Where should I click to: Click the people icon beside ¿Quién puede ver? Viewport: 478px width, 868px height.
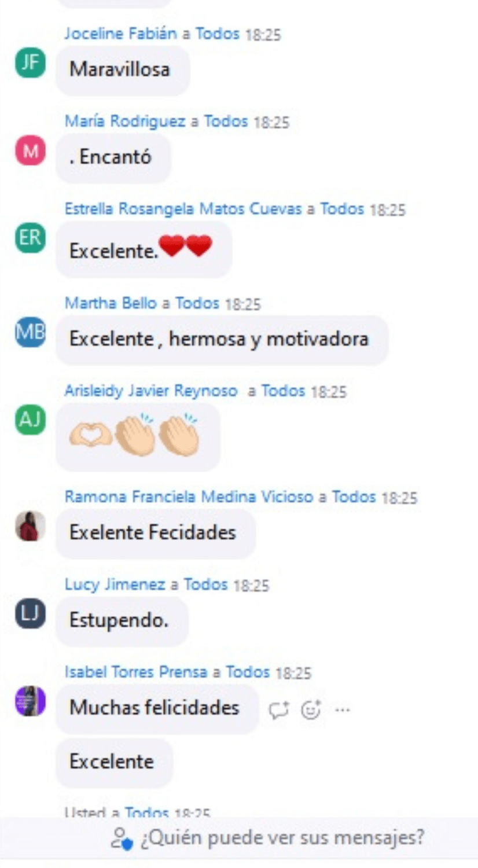[122, 838]
